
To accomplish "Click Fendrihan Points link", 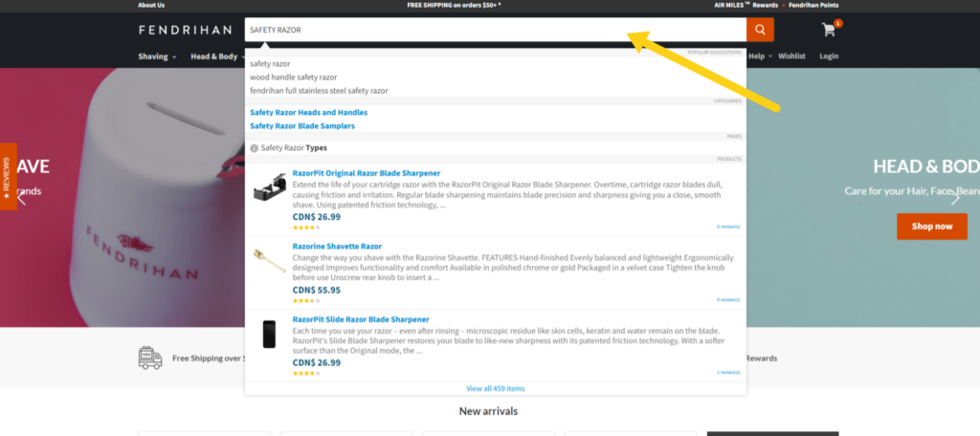I will click(813, 5).
